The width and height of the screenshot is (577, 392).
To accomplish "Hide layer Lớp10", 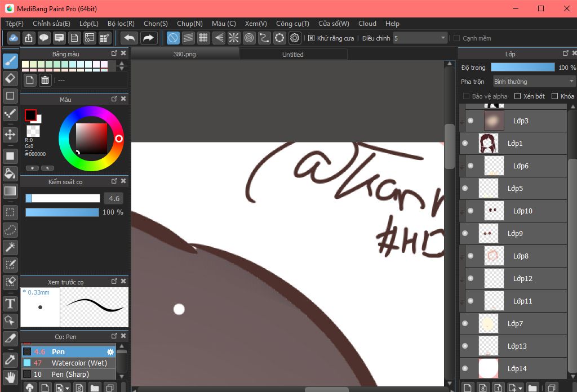I will coord(471,211).
